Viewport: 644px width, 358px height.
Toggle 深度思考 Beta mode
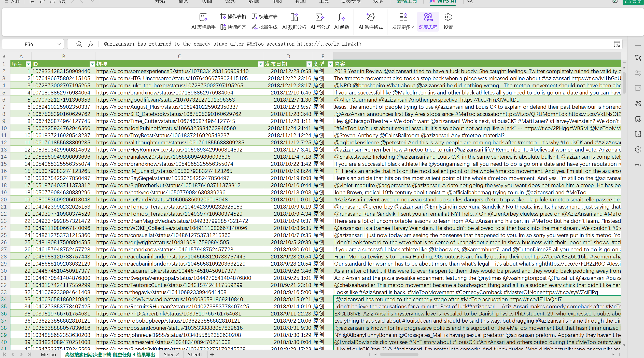(x=428, y=21)
